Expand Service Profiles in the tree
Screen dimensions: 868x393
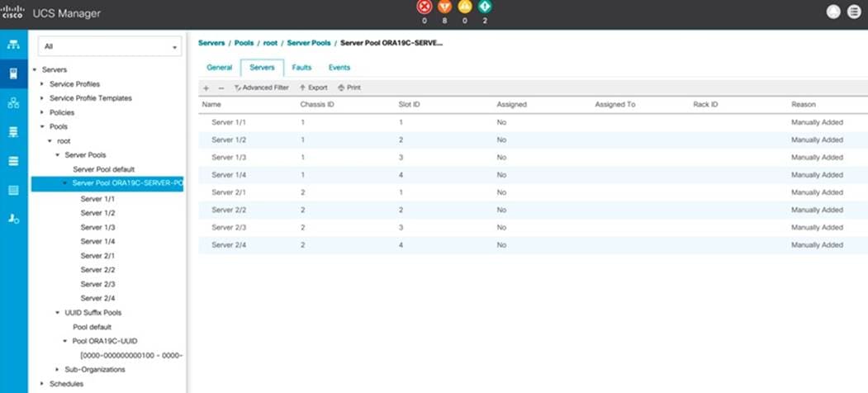click(43, 84)
